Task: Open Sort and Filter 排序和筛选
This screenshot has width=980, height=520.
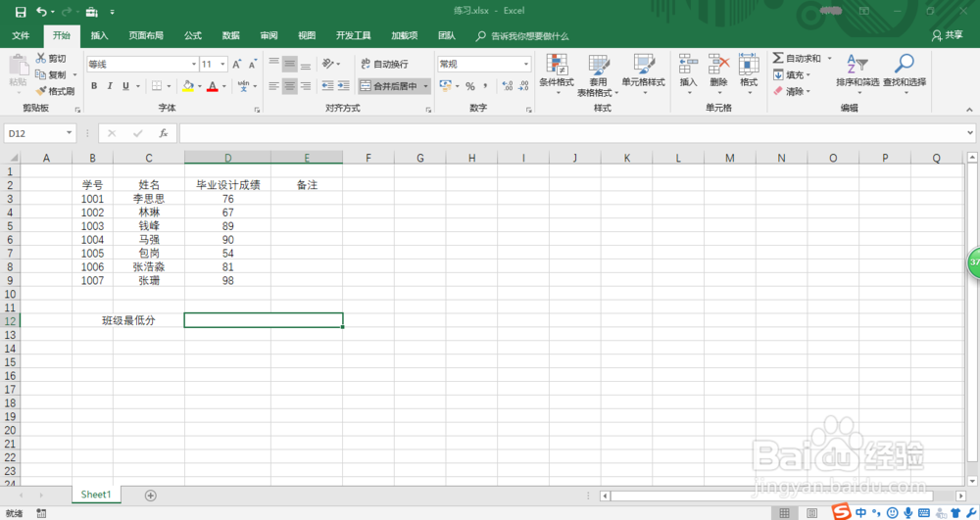Action: coord(857,73)
